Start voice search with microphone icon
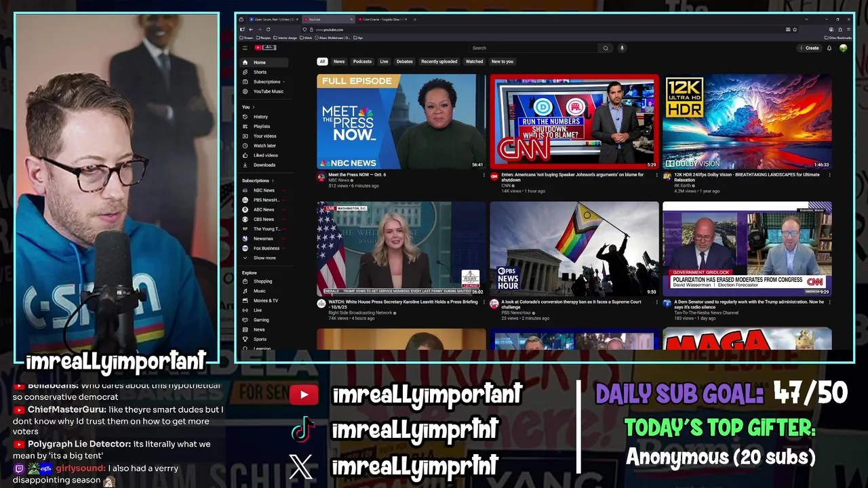868x488 pixels. click(x=622, y=48)
